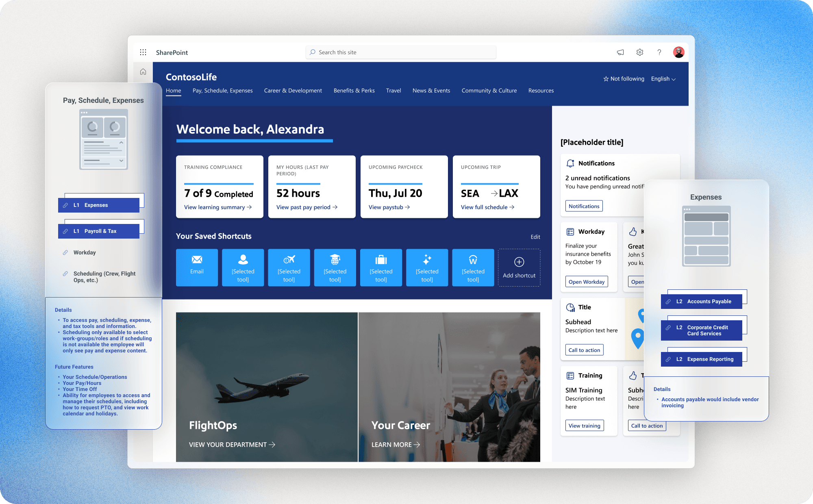The width and height of the screenshot is (813, 504).
Task: Click link icon beside L1 Expenses
Action: pos(65,205)
